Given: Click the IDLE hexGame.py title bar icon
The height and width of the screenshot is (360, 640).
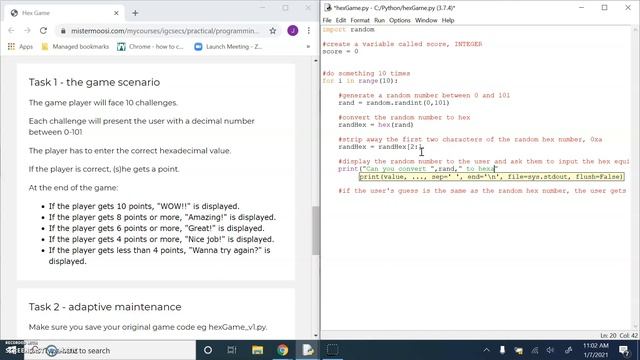Looking at the screenshot, I should tap(327, 7).
